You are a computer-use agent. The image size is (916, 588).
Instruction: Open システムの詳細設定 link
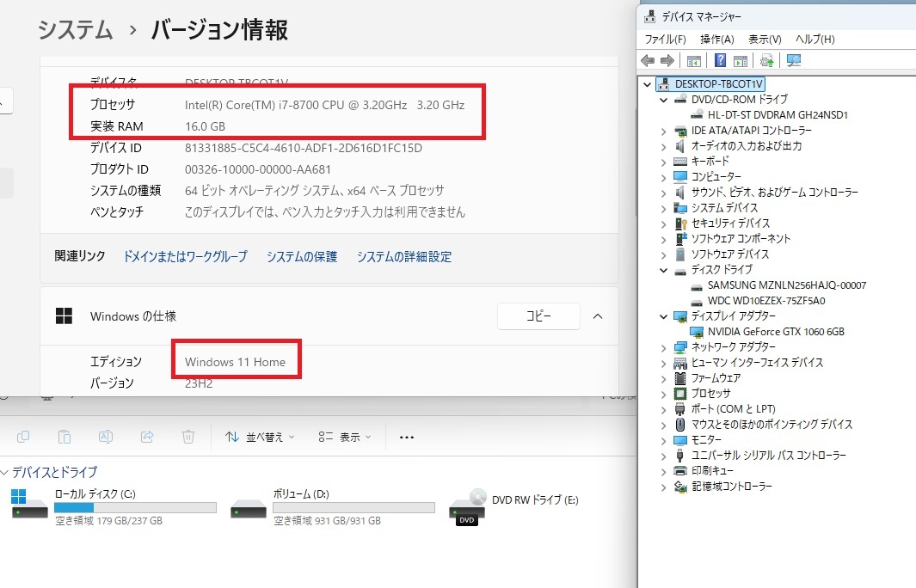coord(404,256)
